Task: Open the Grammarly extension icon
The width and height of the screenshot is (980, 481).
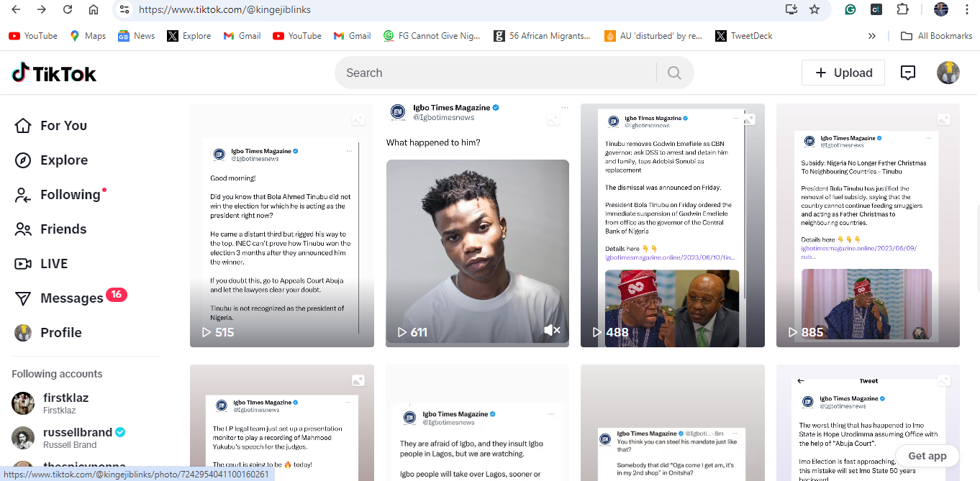Action: 851,9
